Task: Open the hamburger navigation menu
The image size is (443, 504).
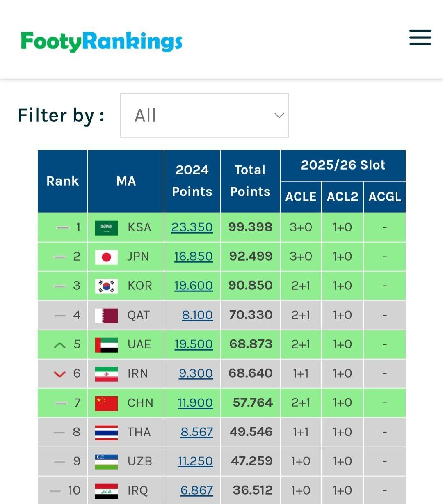Action: [420, 37]
